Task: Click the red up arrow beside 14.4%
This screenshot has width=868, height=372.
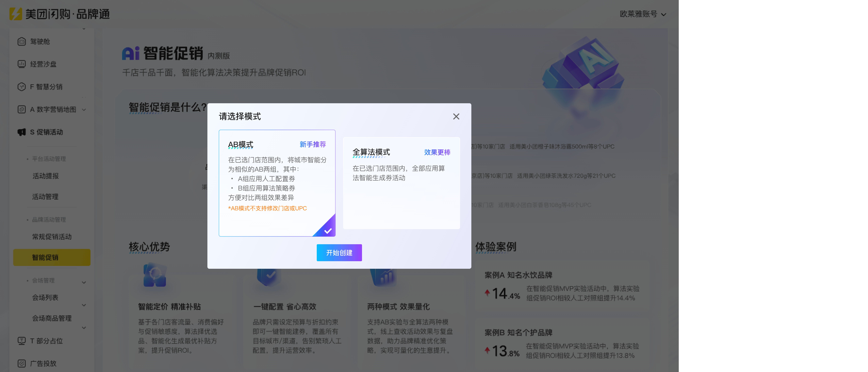Action: tap(487, 293)
